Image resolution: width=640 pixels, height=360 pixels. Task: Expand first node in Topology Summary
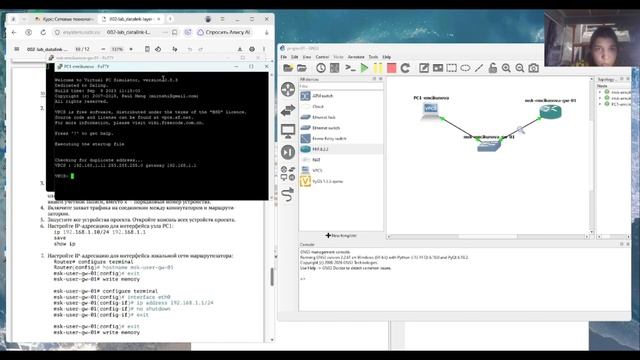coord(600,92)
